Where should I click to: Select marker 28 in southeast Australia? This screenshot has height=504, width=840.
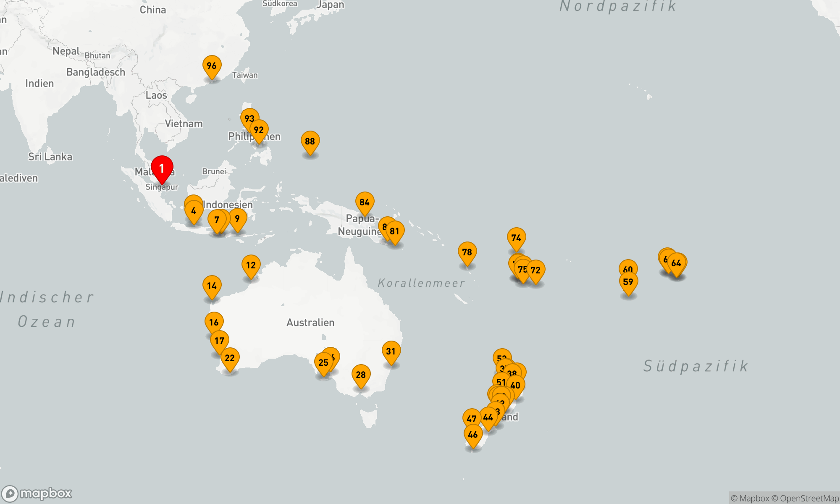click(x=361, y=375)
